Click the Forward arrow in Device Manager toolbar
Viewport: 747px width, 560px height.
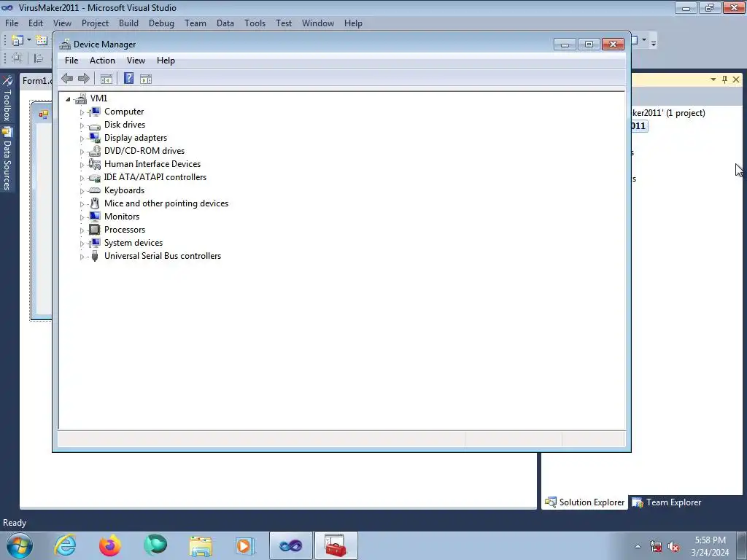point(84,79)
